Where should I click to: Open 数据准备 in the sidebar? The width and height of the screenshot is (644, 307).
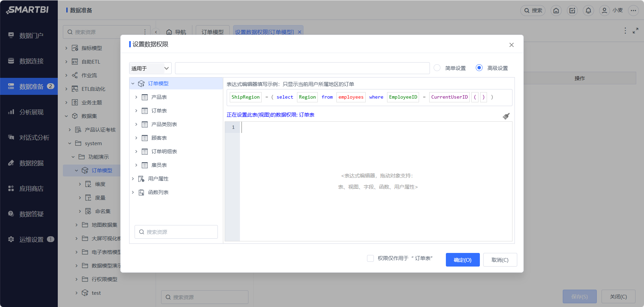29,86
